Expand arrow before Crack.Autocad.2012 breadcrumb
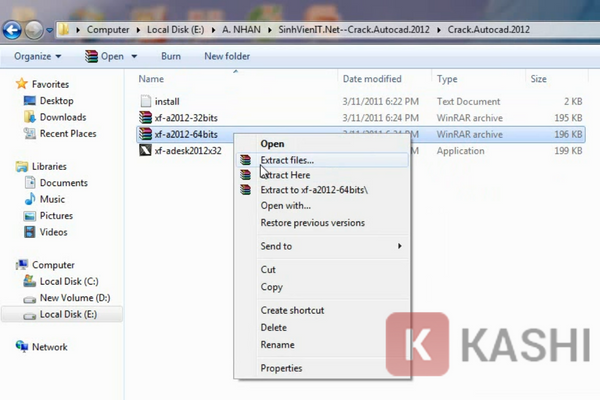 pyautogui.click(x=439, y=30)
